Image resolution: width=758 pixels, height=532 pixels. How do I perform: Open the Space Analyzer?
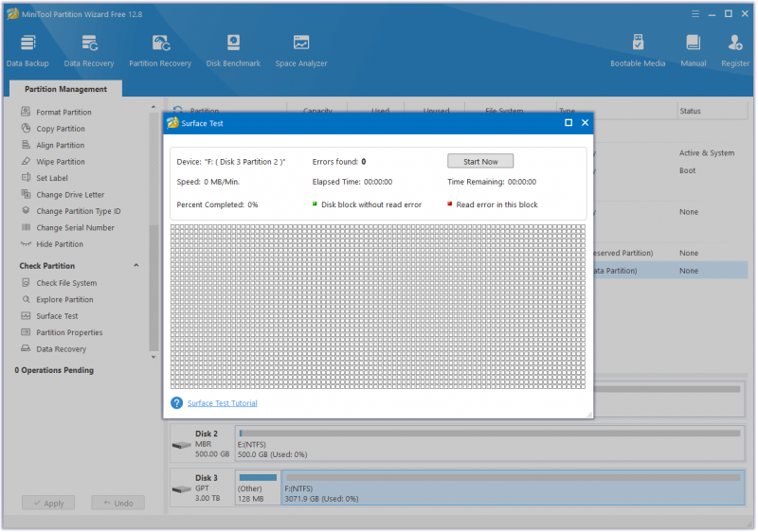[301, 50]
